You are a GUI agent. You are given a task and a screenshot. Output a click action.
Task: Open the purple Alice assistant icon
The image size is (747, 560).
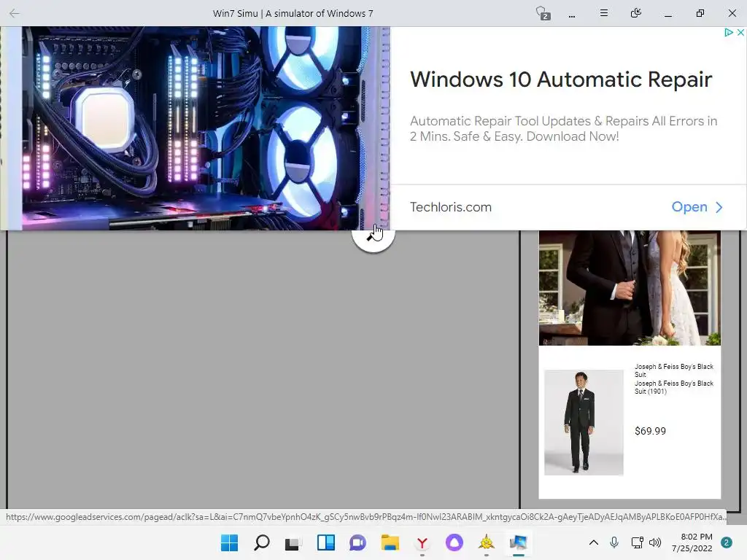454,542
